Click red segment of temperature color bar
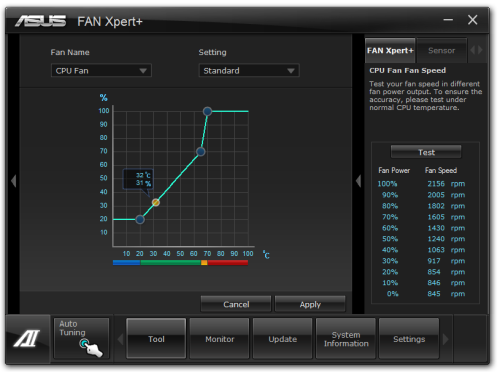Image resolution: width=500 pixels, height=372 pixels. coord(228,263)
